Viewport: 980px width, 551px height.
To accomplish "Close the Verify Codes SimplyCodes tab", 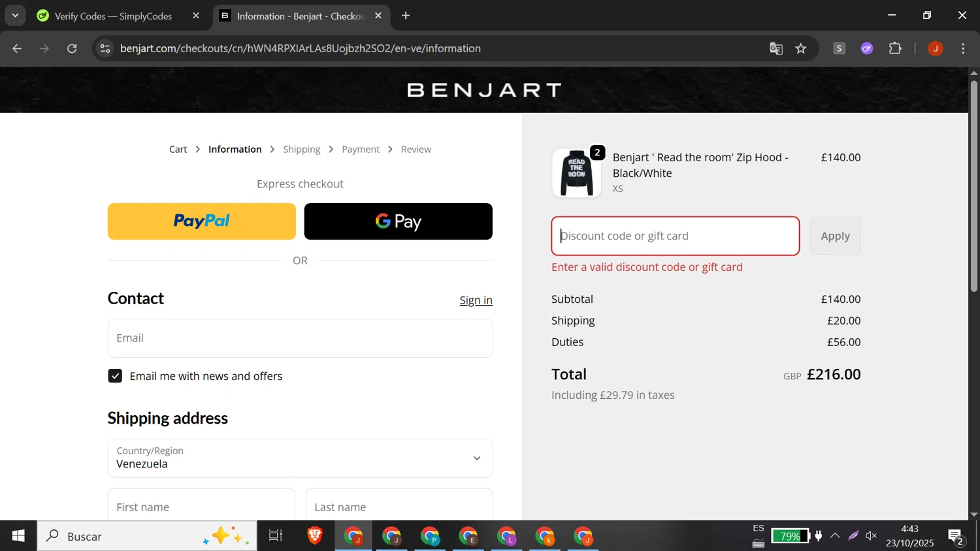I will 196,16.
